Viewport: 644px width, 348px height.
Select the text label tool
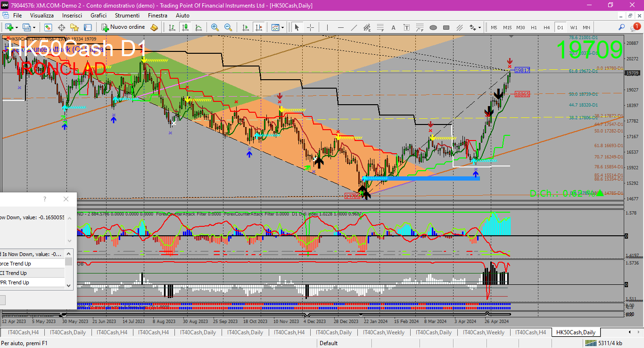click(406, 27)
